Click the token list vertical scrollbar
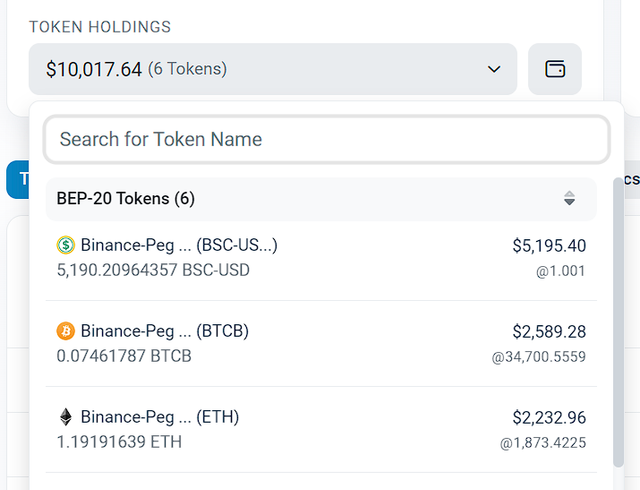Image resolution: width=640 pixels, height=490 pixels. point(618,323)
